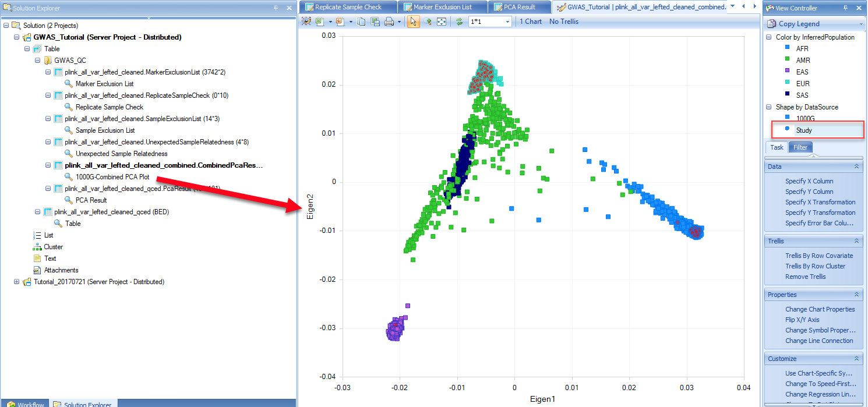The height and width of the screenshot is (407, 868).
Task: Click Specify Y Transformation link
Action: click(820, 213)
